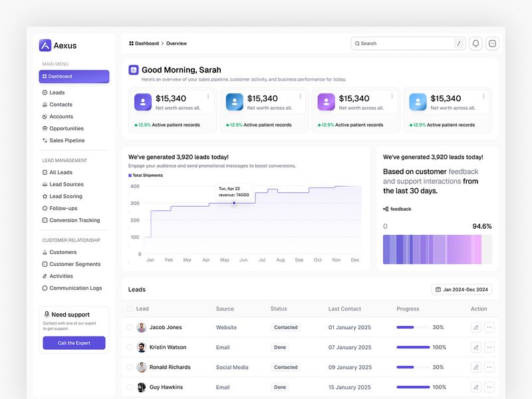Open Sales Pipeline menu item
The image size is (532, 399).
63,140
